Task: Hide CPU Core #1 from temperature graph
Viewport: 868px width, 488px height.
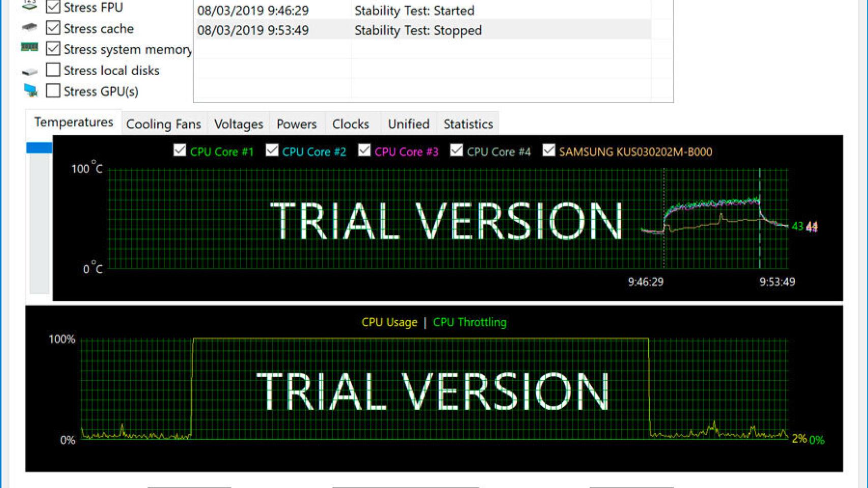Action: [180, 150]
